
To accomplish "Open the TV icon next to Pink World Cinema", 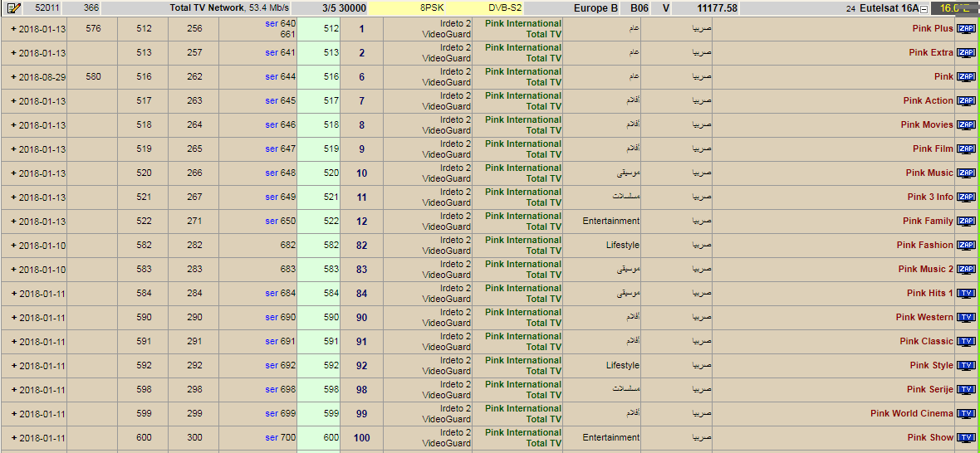I will coord(966,414).
